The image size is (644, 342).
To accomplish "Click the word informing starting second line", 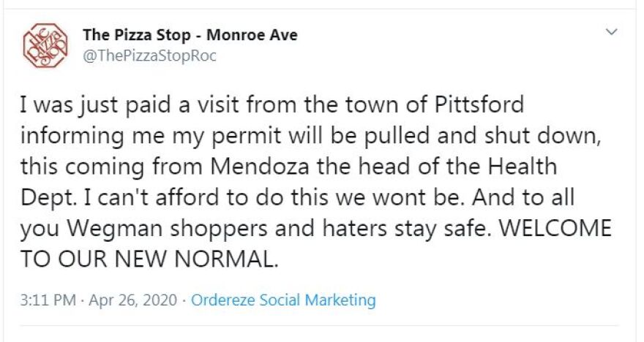I will coord(72,136).
